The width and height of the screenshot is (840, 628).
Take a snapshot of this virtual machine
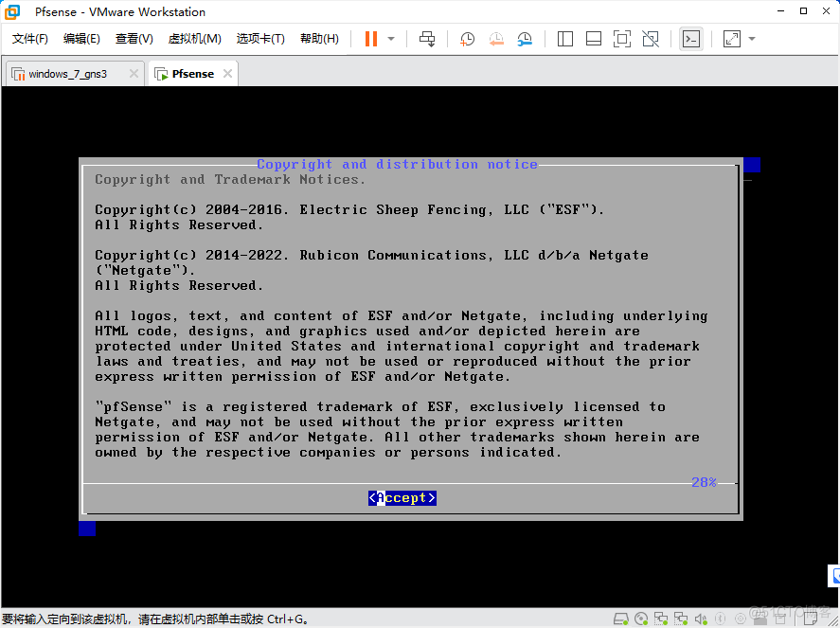467,39
